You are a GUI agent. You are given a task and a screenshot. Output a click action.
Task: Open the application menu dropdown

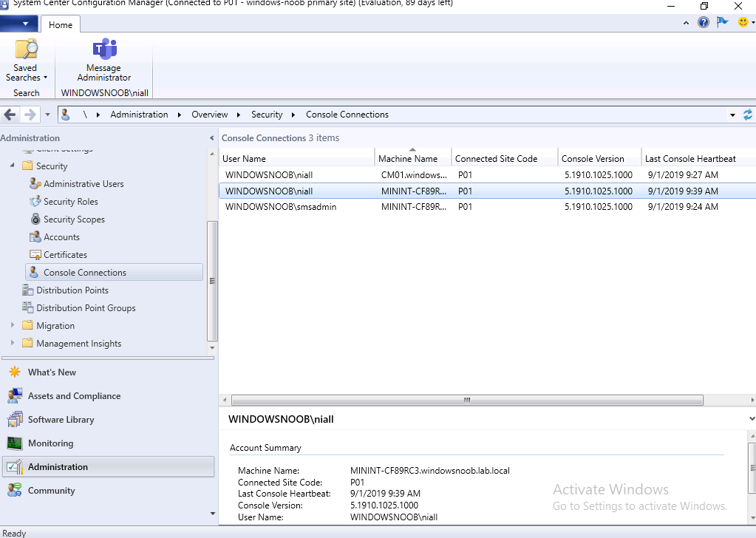[18, 23]
